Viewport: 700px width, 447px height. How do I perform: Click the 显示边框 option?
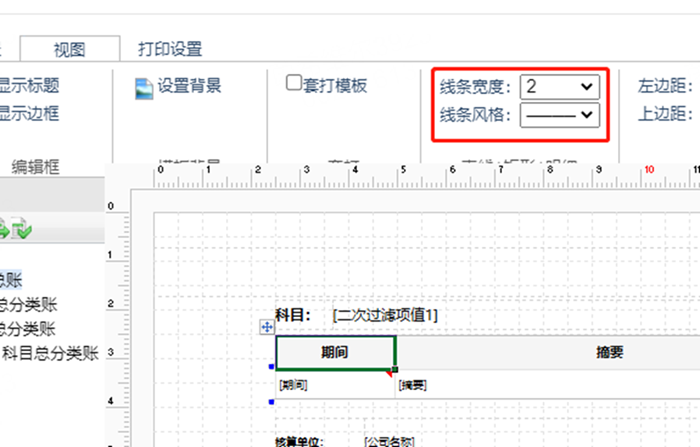point(29,113)
